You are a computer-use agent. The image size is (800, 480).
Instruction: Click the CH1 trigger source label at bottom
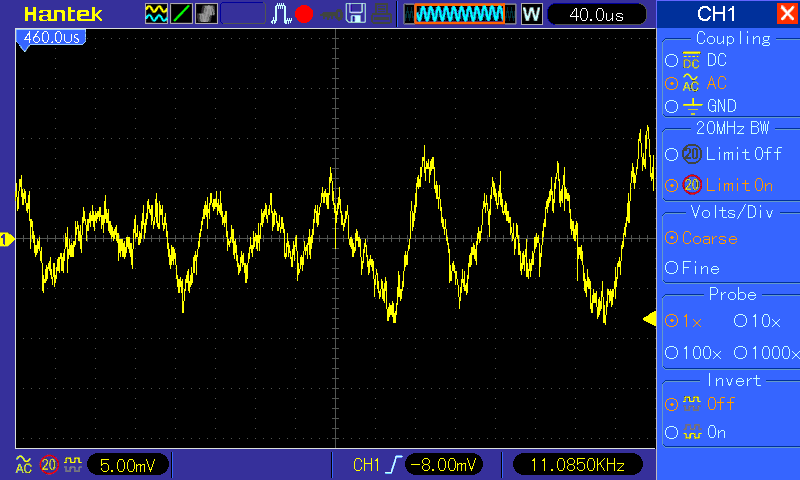366,465
